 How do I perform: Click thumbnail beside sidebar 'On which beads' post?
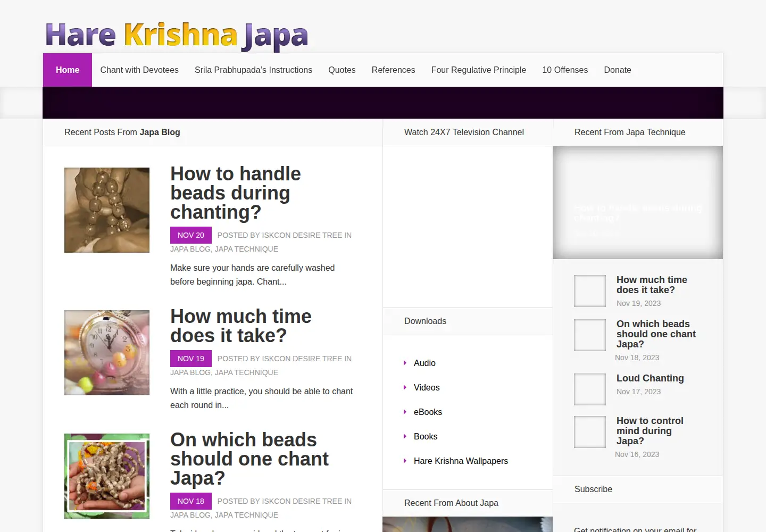[590, 335]
